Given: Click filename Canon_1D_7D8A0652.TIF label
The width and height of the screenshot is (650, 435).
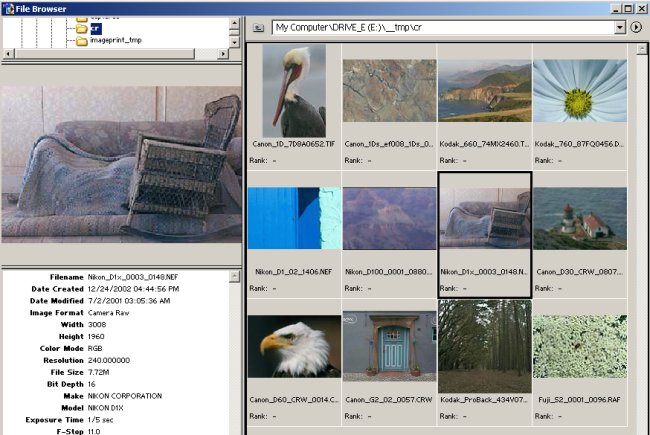Looking at the screenshot, I should click(x=294, y=144).
